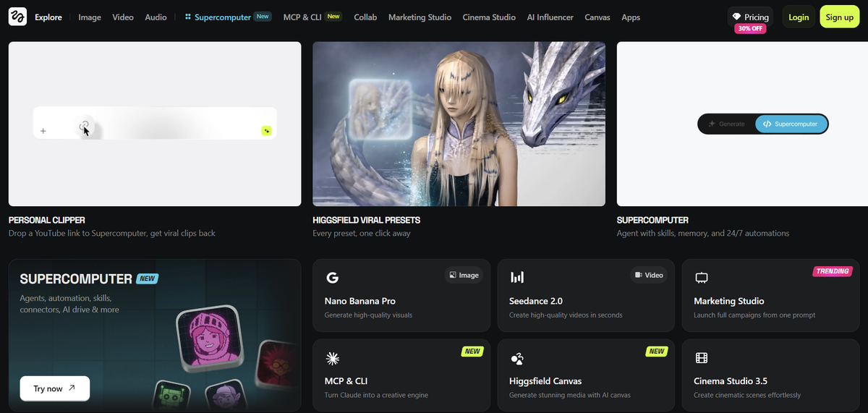Open the MCP & CLI card title
The width and height of the screenshot is (868, 413).
pos(346,381)
